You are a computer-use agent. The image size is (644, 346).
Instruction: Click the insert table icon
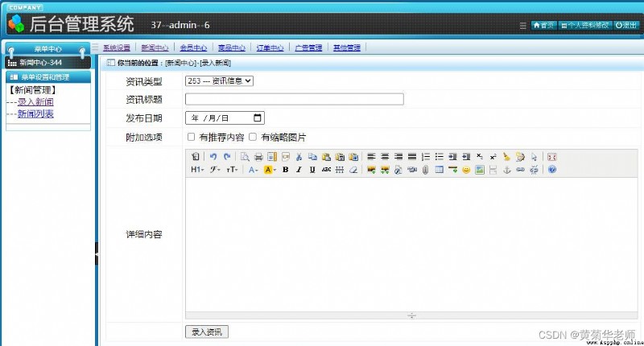439,170
